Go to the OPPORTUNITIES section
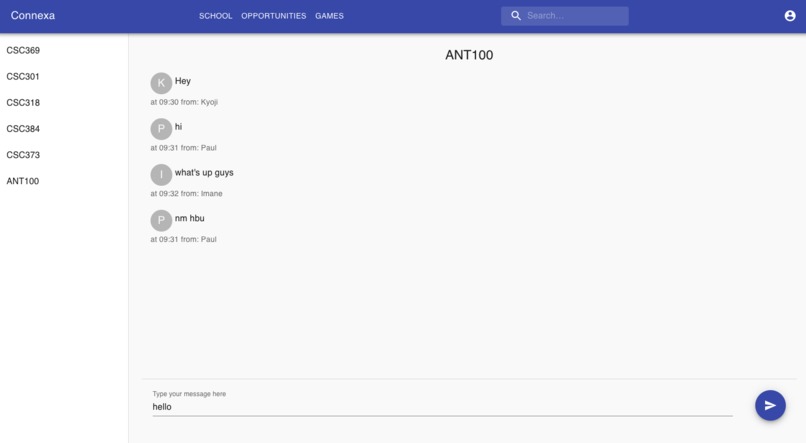 tap(273, 16)
